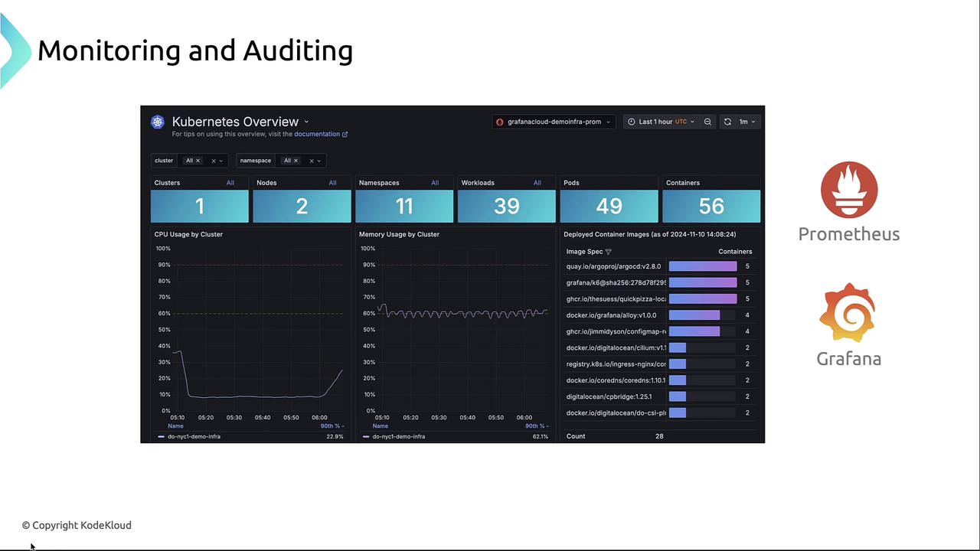Click the registry.k8s.io/ingress-nginx image name

pyautogui.click(x=616, y=364)
